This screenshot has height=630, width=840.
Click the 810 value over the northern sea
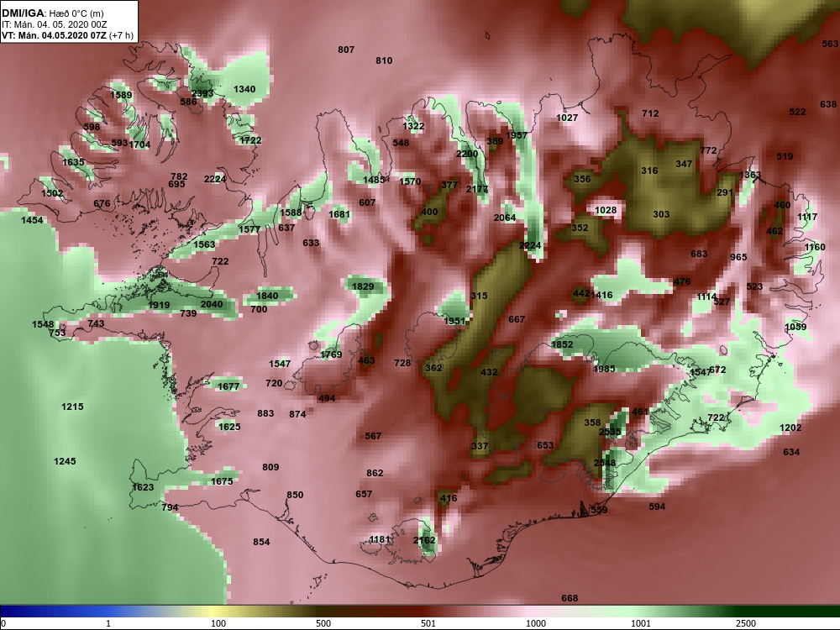click(384, 60)
